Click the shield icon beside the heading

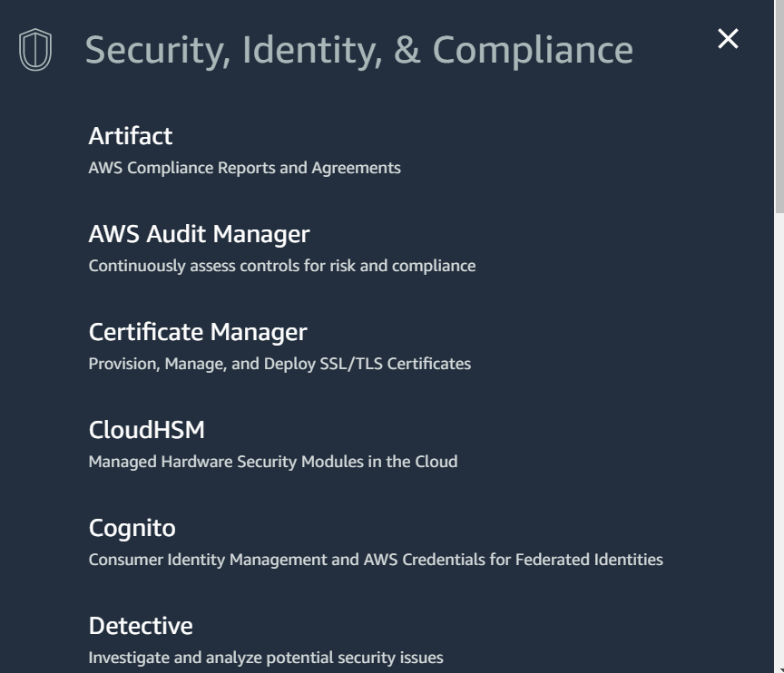35,50
